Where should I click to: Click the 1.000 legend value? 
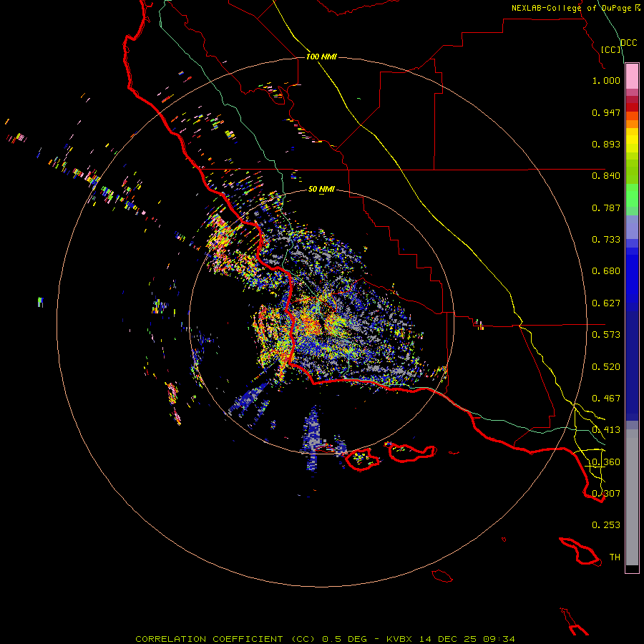coord(606,80)
